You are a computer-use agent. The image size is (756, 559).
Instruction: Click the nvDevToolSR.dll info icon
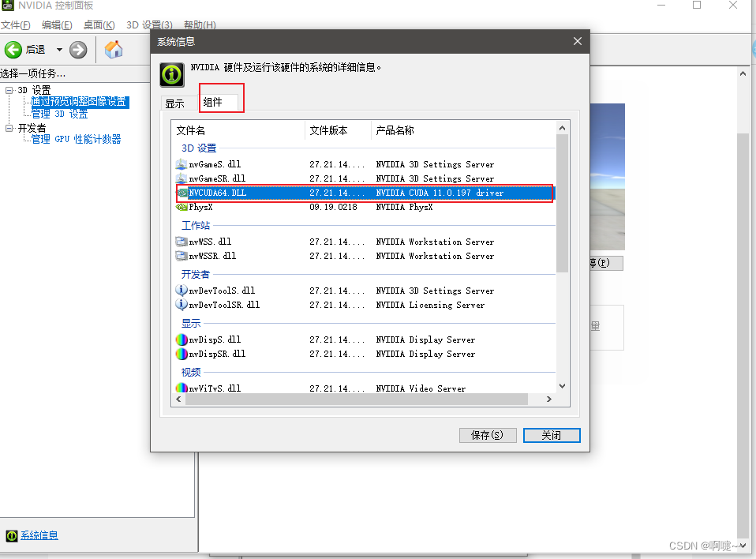182,305
